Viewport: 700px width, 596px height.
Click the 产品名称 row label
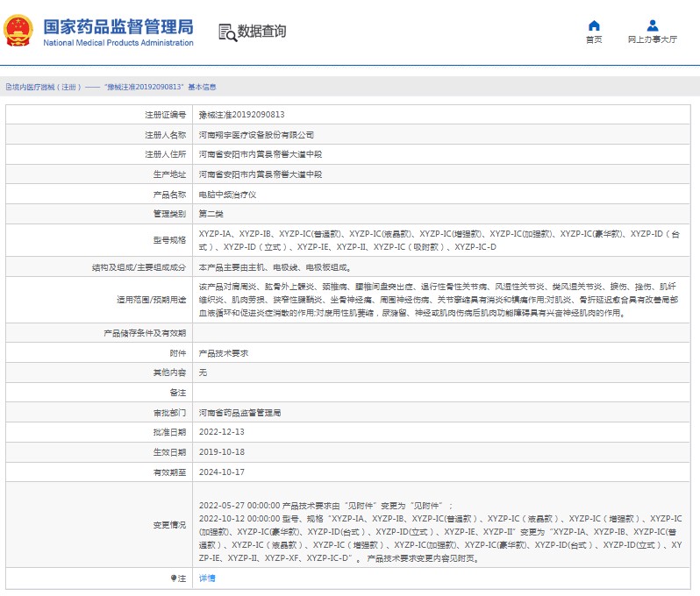[169, 195]
